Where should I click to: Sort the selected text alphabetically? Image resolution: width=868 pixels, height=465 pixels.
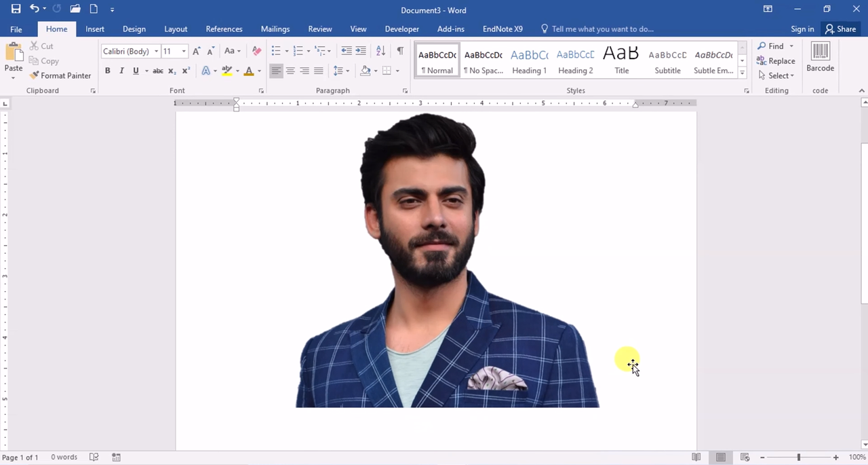pos(380,51)
